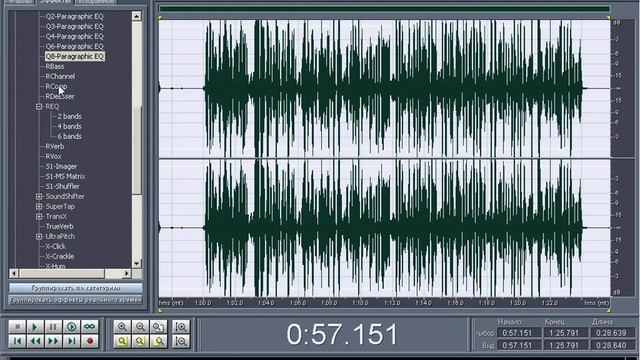Select the RComp effect
This screenshot has width=640, height=360.
(x=56, y=87)
